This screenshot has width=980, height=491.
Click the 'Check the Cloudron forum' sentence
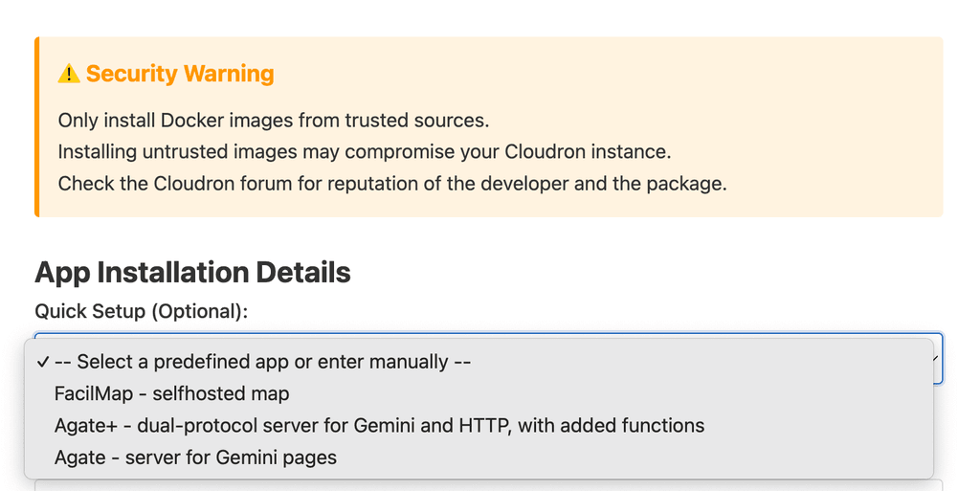(392, 184)
